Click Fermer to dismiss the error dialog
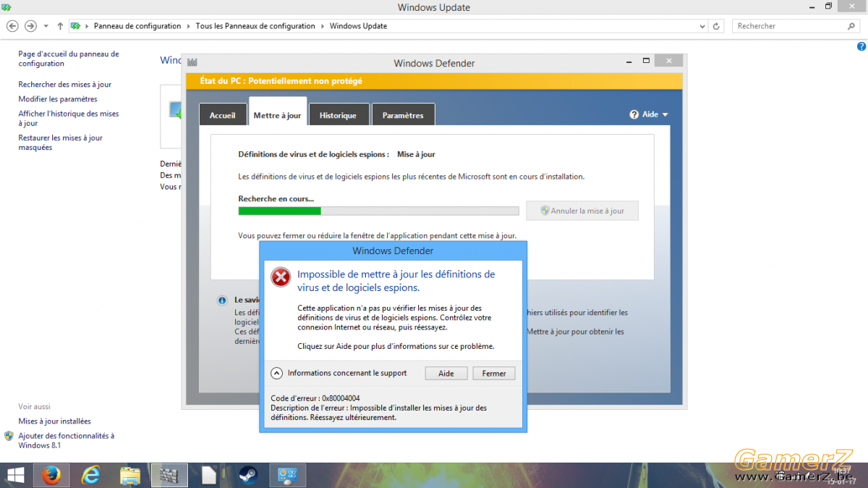Image resolution: width=868 pixels, height=488 pixels. pyautogui.click(x=494, y=374)
